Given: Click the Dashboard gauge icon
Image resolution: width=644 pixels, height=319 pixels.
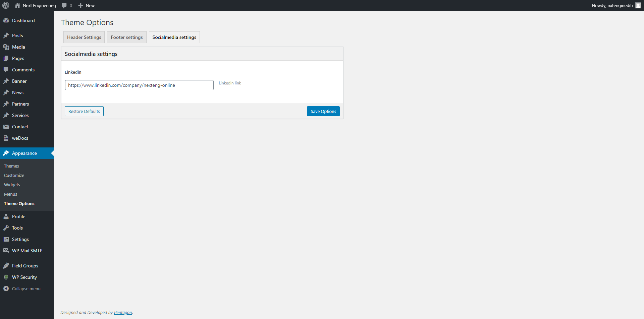Looking at the screenshot, I should coord(6,20).
